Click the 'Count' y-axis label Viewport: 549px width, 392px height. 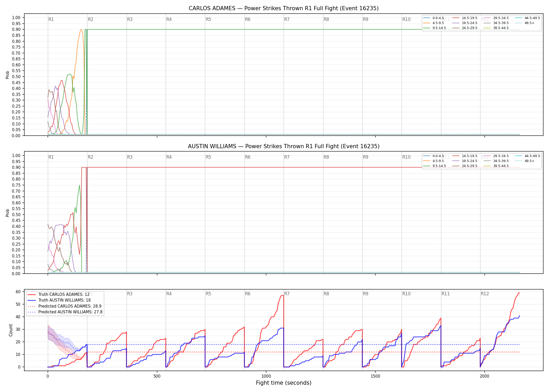(11, 330)
